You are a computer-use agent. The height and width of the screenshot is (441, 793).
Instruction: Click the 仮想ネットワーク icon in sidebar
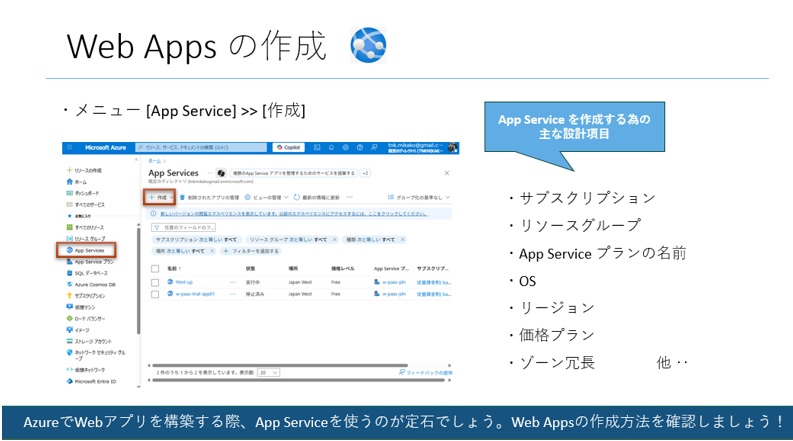tap(70, 370)
